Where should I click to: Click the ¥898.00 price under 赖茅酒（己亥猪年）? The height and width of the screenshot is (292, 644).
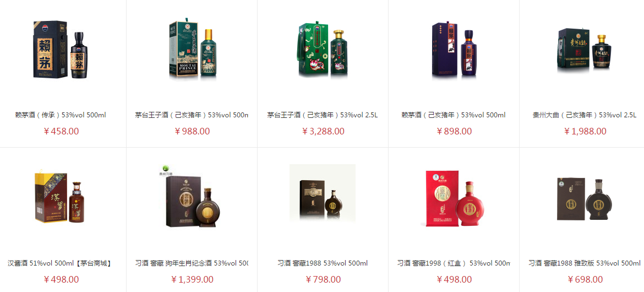(454, 132)
